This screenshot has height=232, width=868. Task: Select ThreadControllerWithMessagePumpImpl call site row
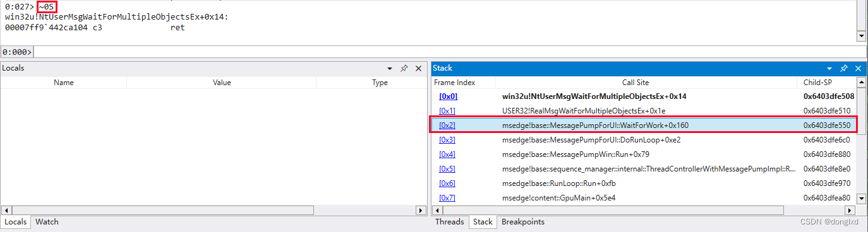click(648, 169)
